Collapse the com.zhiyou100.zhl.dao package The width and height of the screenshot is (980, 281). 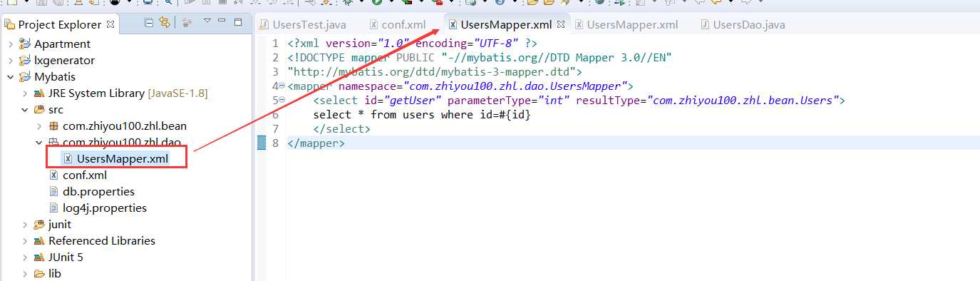39,143
